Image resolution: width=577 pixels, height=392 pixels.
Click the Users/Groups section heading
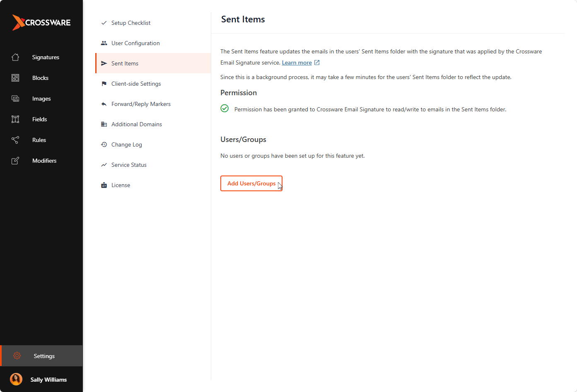coord(244,139)
